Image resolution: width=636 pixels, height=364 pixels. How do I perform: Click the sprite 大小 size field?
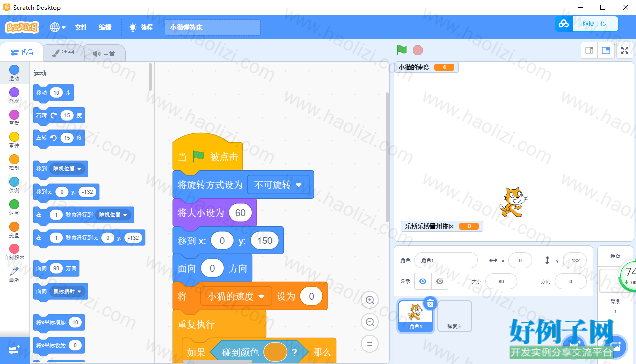pyautogui.click(x=501, y=281)
